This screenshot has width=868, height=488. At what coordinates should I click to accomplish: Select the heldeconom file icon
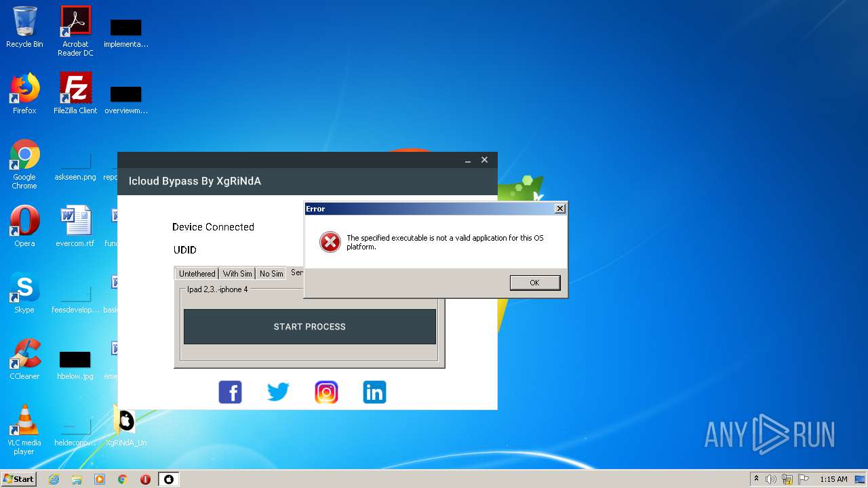click(x=75, y=431)
